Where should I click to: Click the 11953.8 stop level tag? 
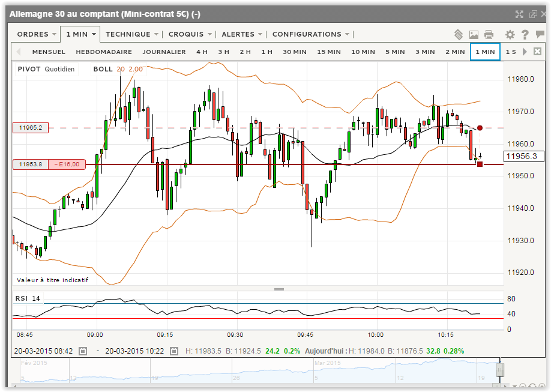point(31,164)
